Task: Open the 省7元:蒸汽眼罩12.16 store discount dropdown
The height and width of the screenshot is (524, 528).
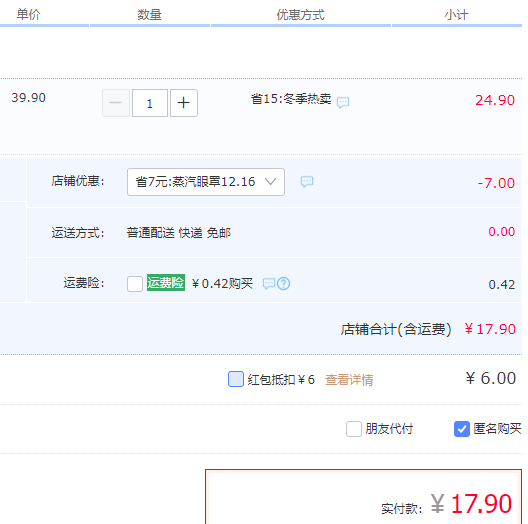Action: (x=206, y=182)
